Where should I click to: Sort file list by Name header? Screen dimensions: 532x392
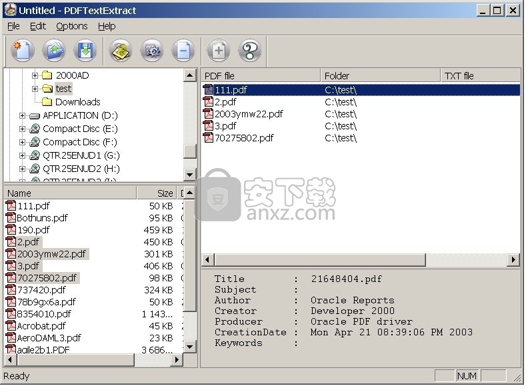[x=70, y=193]
